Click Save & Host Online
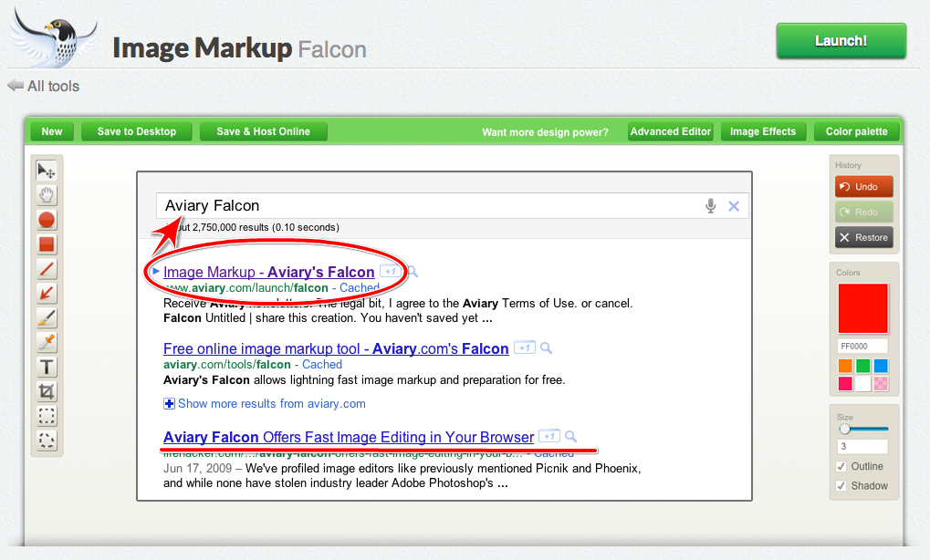930x560 pixels. click(264, 131)
